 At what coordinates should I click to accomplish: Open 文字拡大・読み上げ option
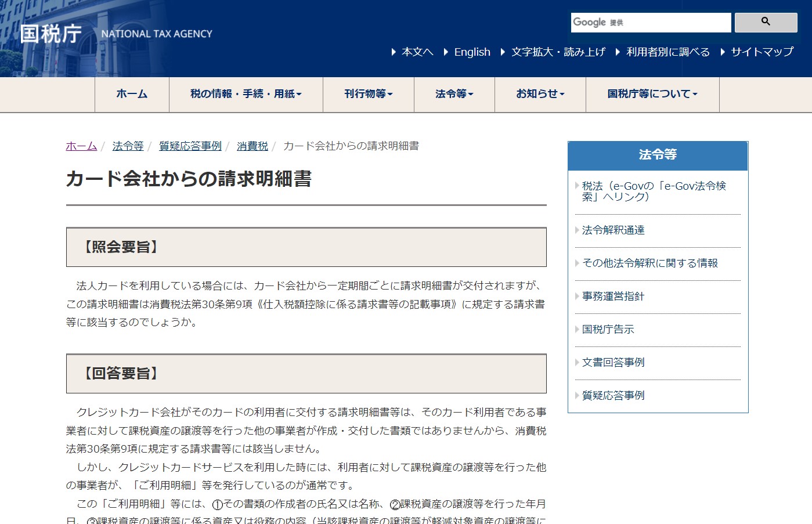pyautogui.click(x=558, y=52)
